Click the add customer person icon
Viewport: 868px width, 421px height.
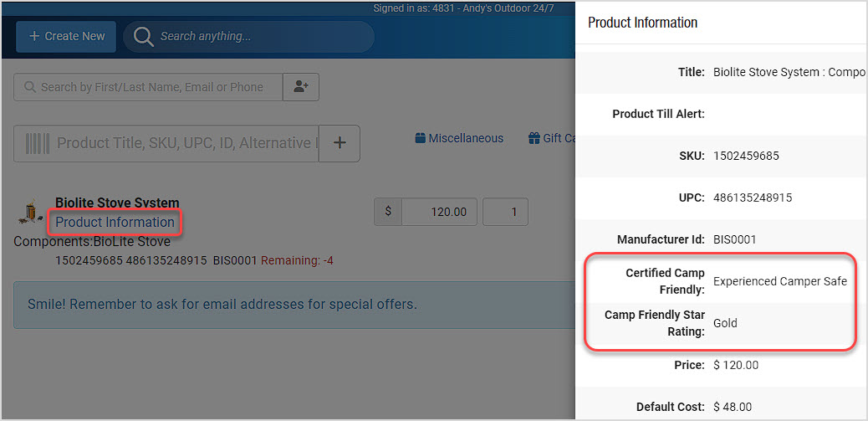[x=301, y=87]
